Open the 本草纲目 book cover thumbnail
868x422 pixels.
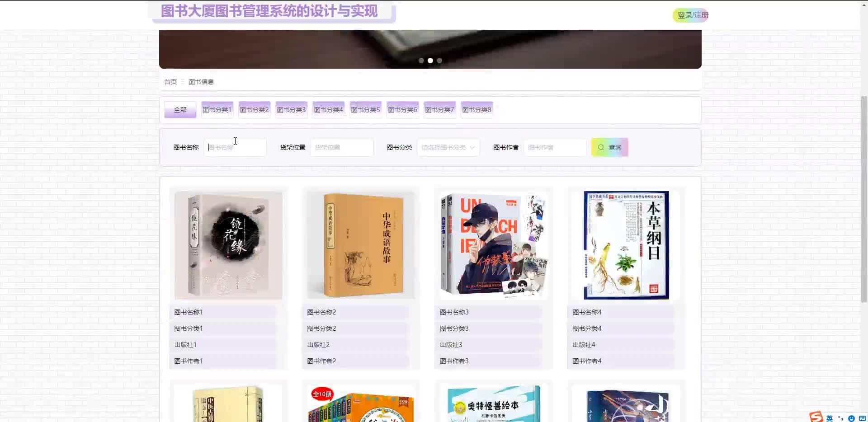click(x=625, y=245)
